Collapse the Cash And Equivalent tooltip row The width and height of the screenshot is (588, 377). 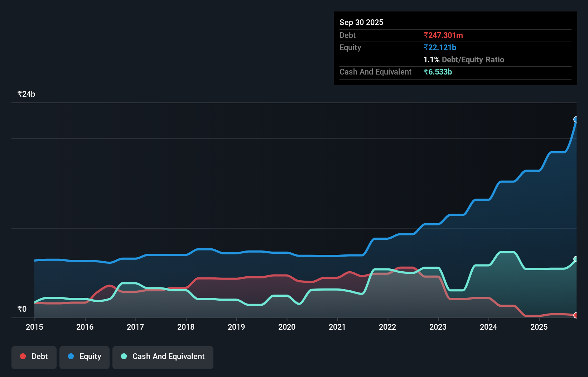pyautogui.click(x=375, y=72)
